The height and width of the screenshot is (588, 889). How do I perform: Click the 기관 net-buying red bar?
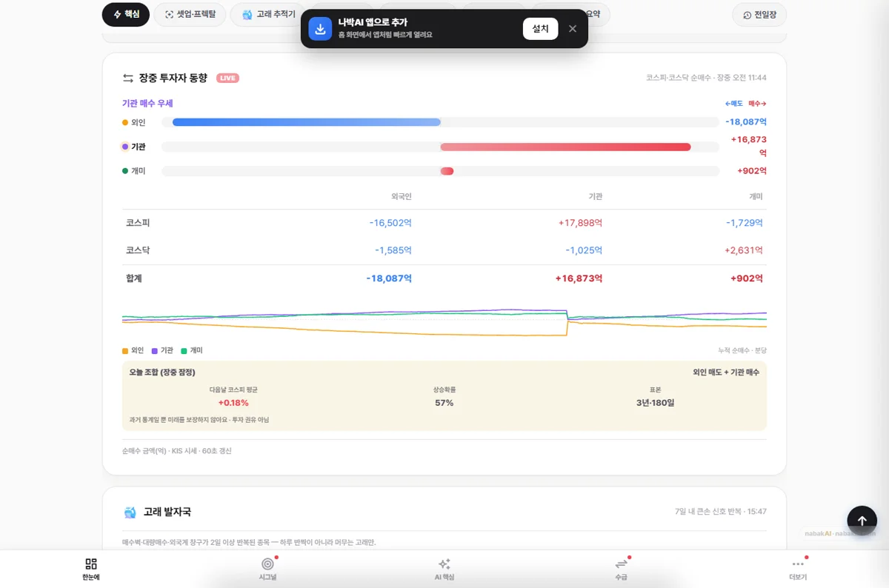tap(565, 147)
